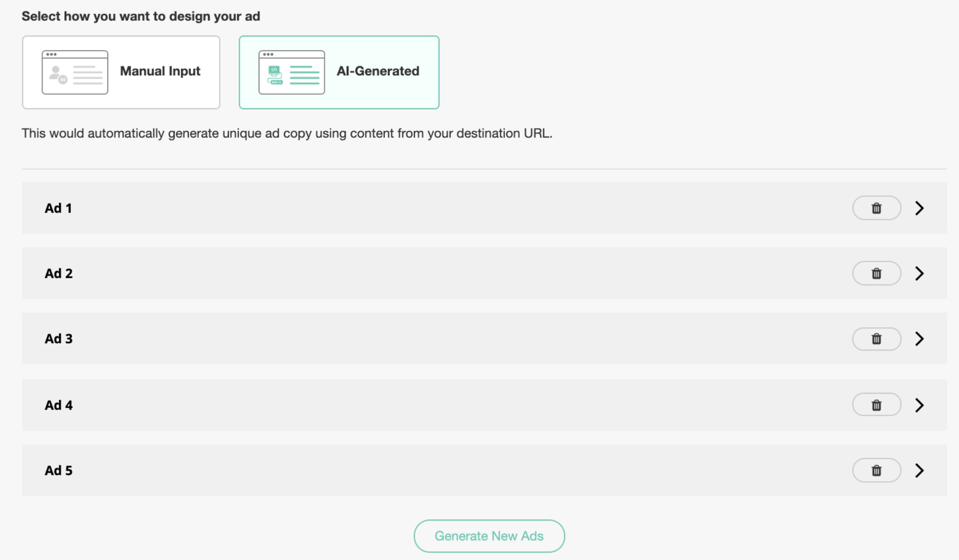This screenshot has height=560, width=959.
Task: Click the Ad 4 title text
Action: tap(58, 405)
